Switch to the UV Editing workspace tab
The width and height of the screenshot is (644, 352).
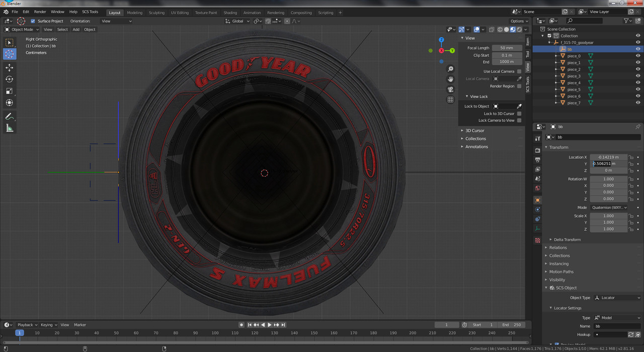[x=180, y=13]
